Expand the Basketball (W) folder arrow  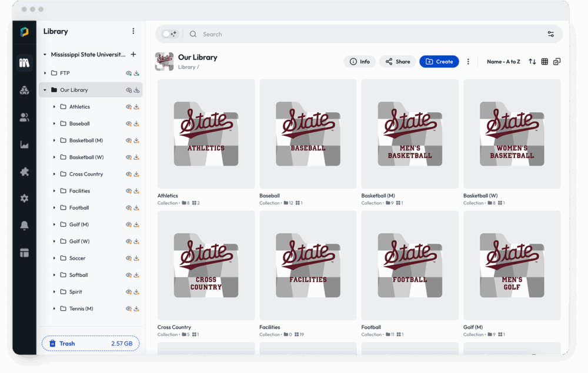[x=54, y=157]
